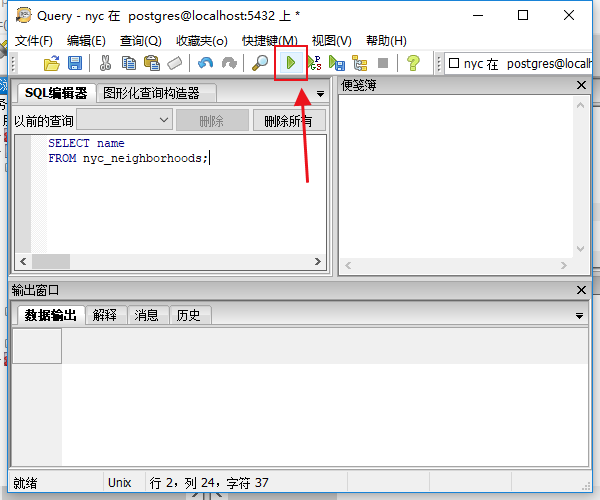Open the 帮助(H) menu
The image size is (600, 500).
tap(386, 41)
